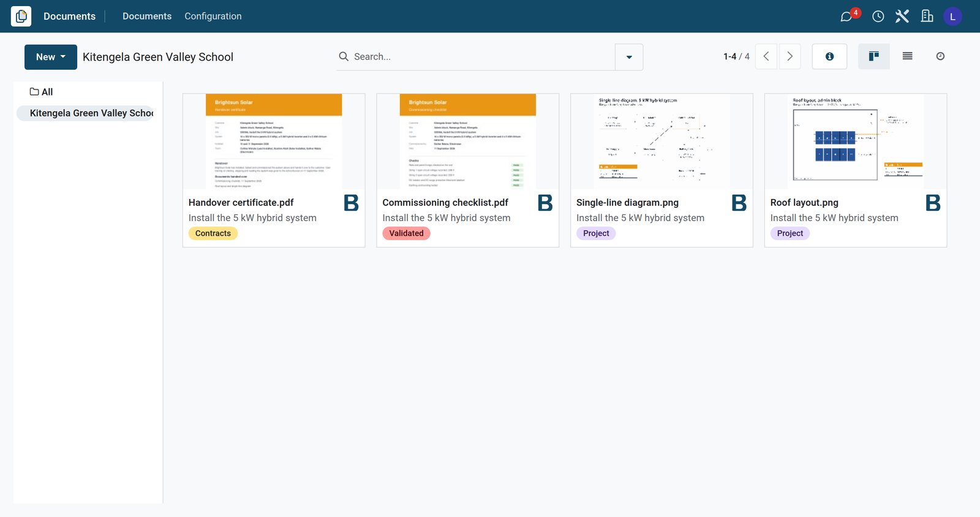Viewport: 980px width, 517px height.
Task: Click the B avatar on Single-line diagram.png
Action: click(x=739, y=203)
